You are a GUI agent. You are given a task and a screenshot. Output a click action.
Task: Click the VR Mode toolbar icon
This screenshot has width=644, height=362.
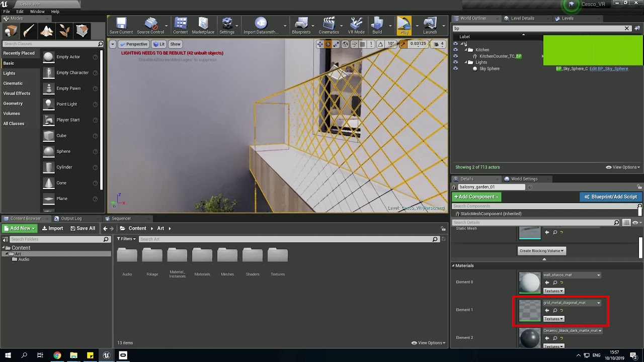tap(356, 26)
